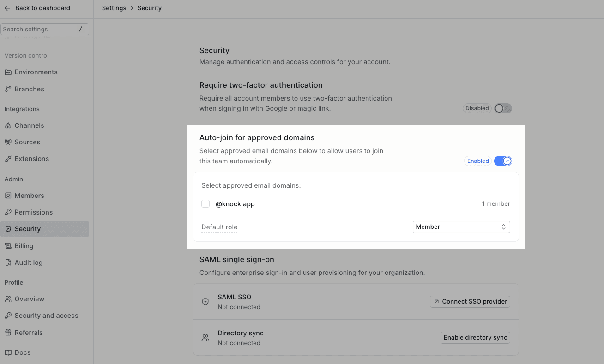This screenshot has width=604, height=364.
Task: Click the Directory sync people icon
Action: [205, 338]
